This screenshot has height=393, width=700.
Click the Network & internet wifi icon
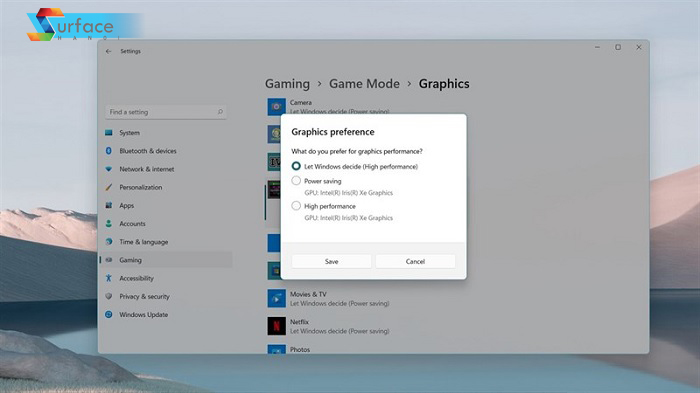pyautogui.click(x=108, y=169)
